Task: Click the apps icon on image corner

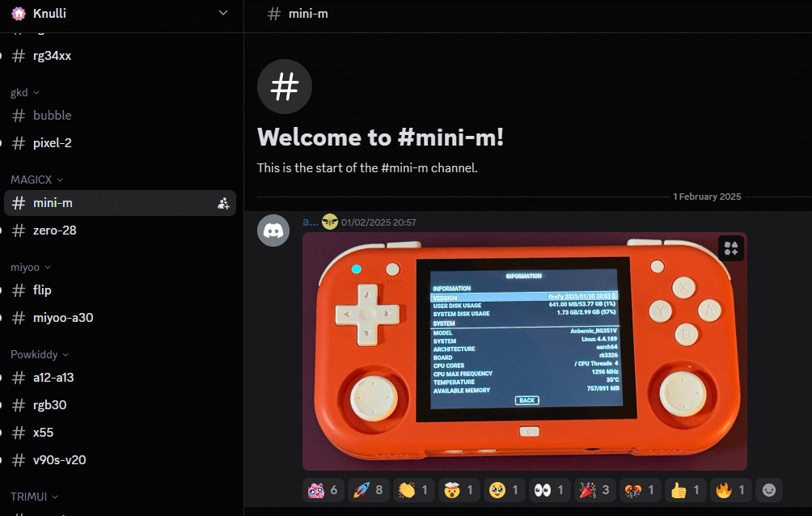Action: (x=731, y=248)
